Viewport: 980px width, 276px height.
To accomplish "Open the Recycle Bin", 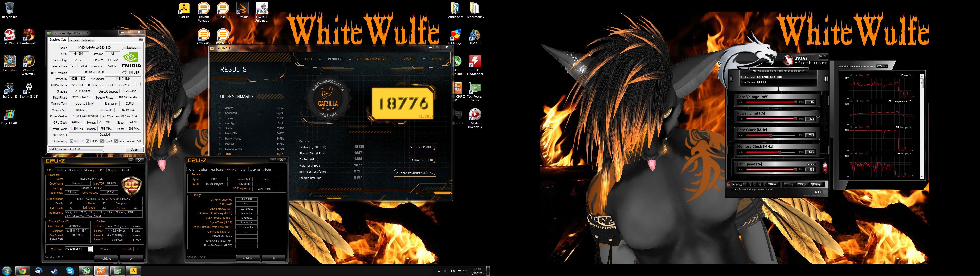I will tap(9, 10).
